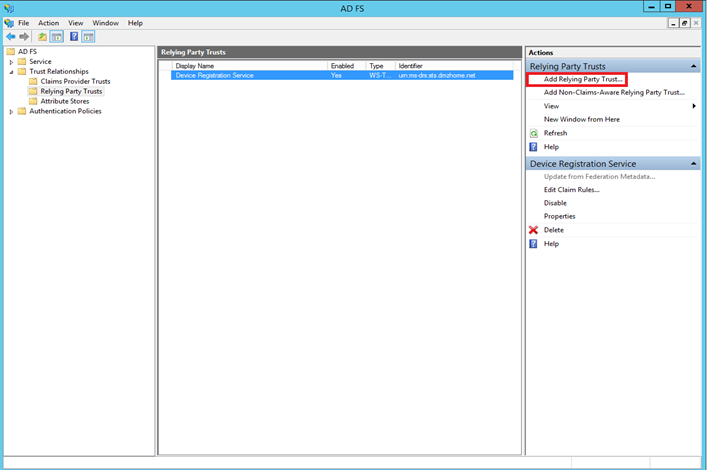Image resolution: width=707 pixels, height=470 pixels.
Task: Sort by the Type column header
Action: [381, 66]
